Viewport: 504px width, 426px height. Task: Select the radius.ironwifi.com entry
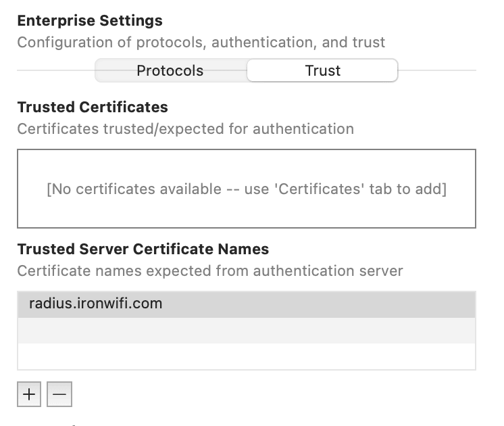(x=247, y=304)
